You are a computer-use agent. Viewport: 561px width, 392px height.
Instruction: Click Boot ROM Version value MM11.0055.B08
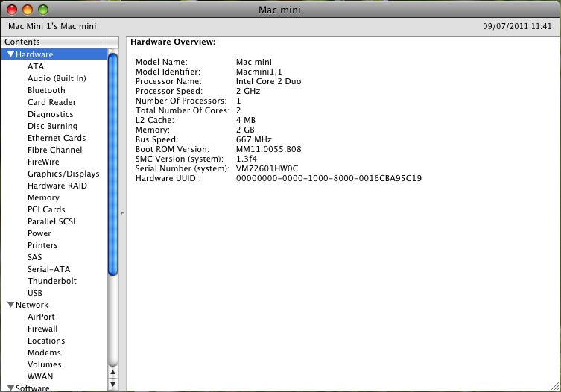[x=269, y=149]
